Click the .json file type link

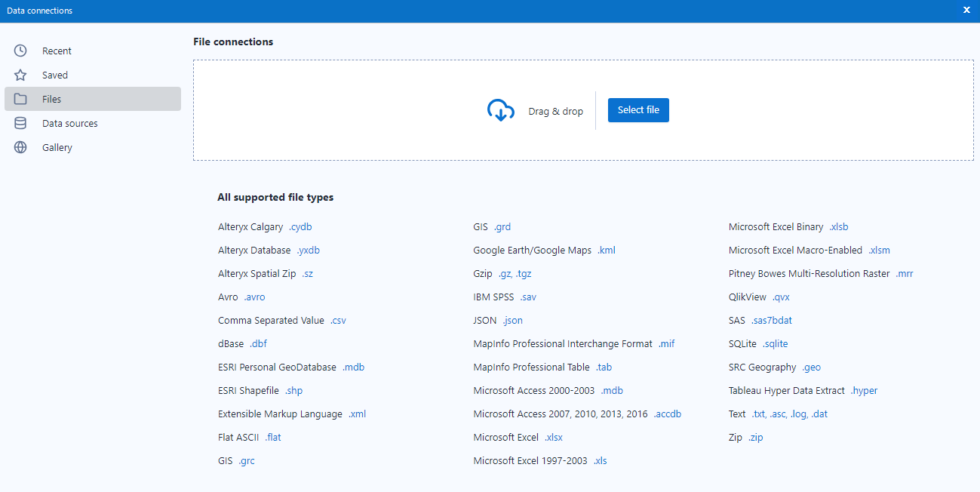click(x=512, y=320)
